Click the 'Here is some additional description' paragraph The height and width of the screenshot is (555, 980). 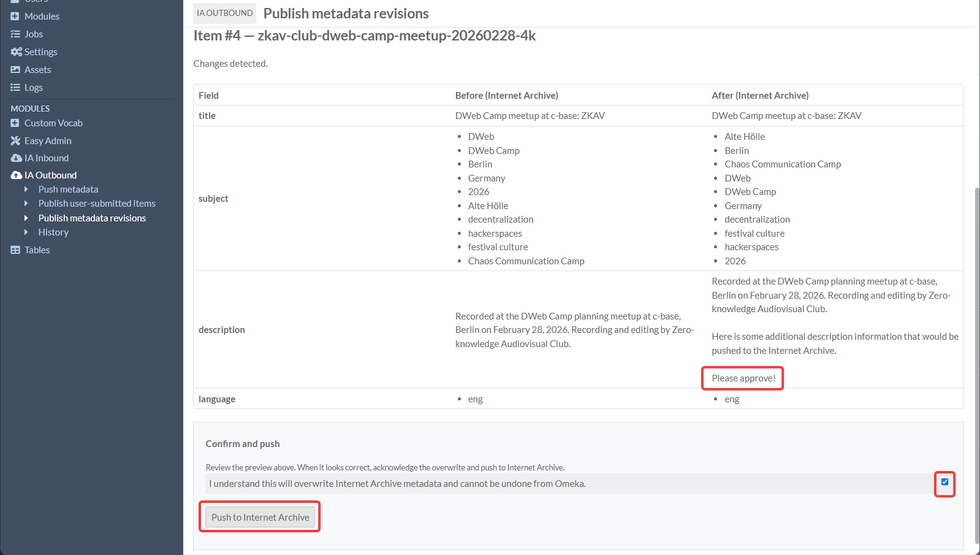coord(835,343)
